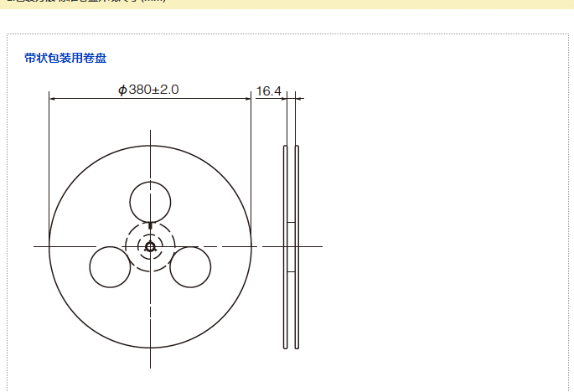Screen dimensions: 574x392
Task: Select the φ380±2.0 diameter dimension label
Action: (148, 90)
